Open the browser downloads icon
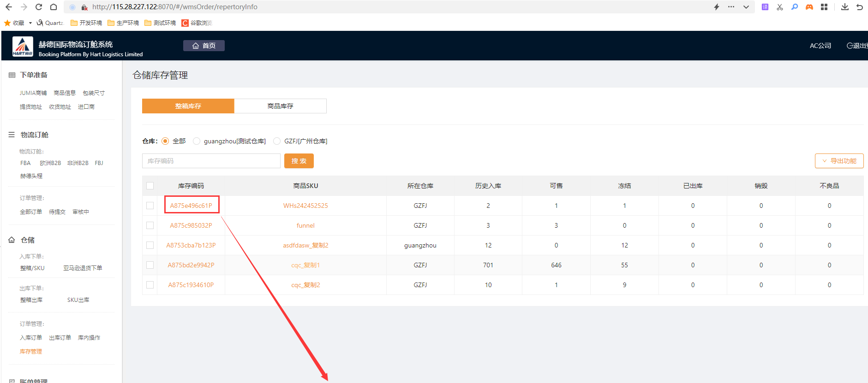This screenshot has width=868, height=383. [x=844, y=7]
